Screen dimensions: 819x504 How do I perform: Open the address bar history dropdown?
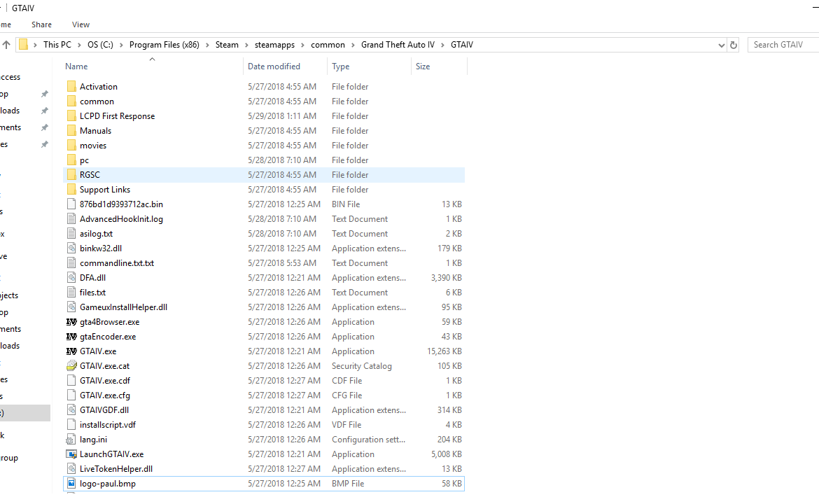[721, 45]
